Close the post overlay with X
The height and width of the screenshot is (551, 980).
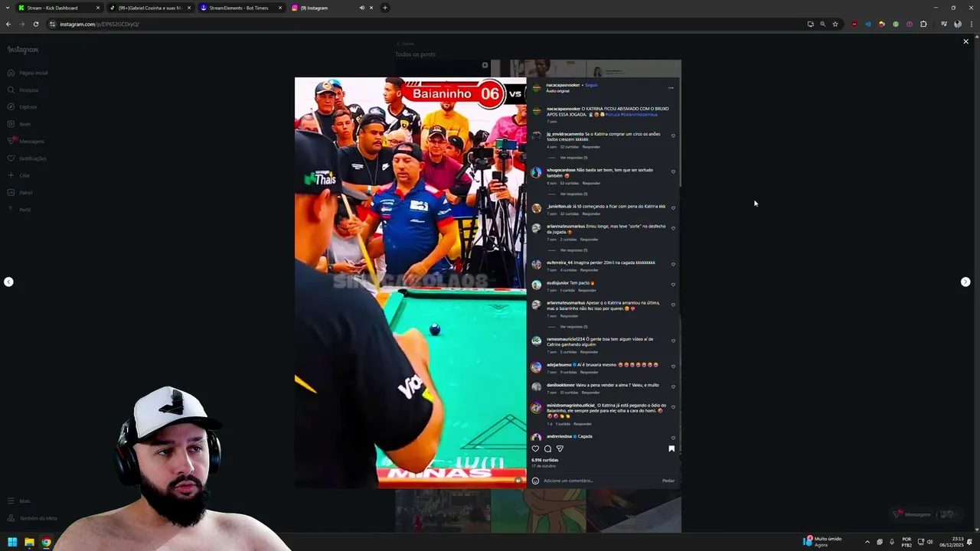[965, 41]
